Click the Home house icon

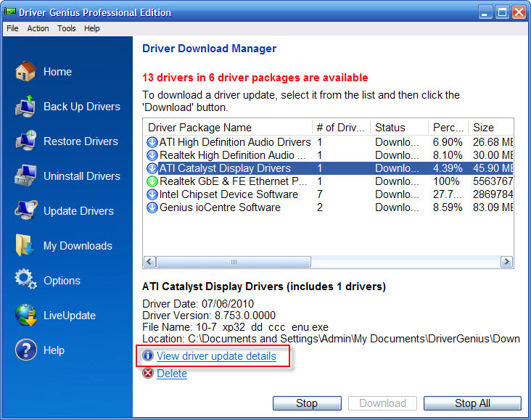pyautogui.click(x=25, y=72)
